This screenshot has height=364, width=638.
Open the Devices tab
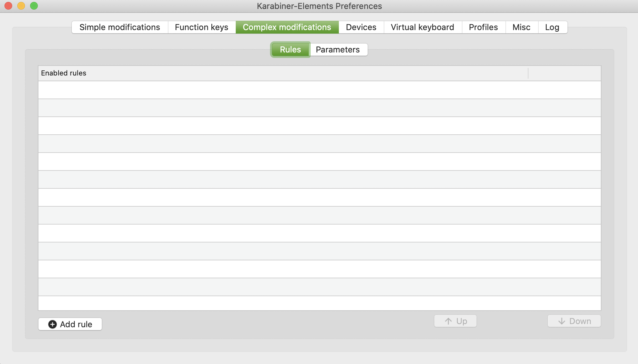pos(361,27)
